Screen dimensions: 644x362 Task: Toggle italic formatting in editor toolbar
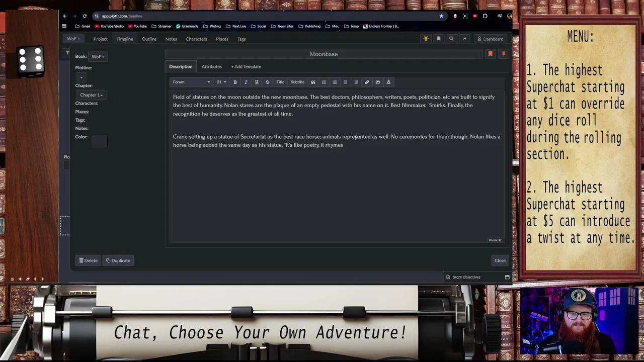click(246, 82)
